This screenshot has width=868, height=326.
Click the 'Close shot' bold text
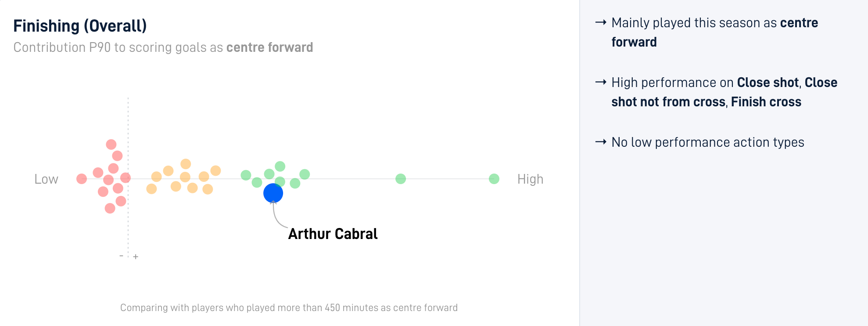coord(768,83)
